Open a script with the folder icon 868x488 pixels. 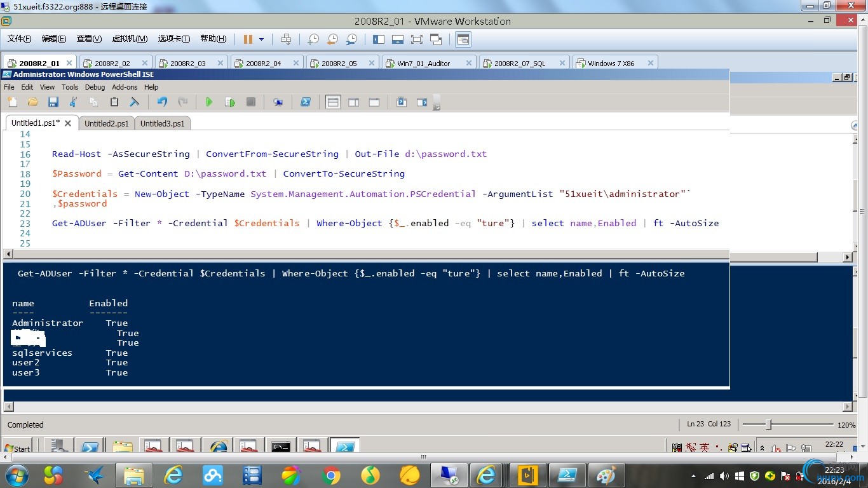coord(32,102)
